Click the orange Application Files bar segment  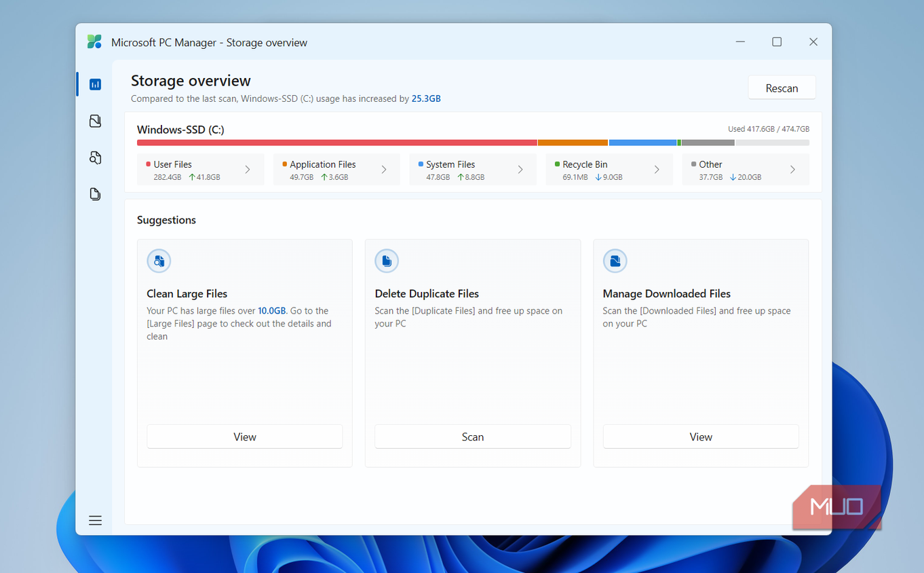pyautogui.click(x=573, y=143)
